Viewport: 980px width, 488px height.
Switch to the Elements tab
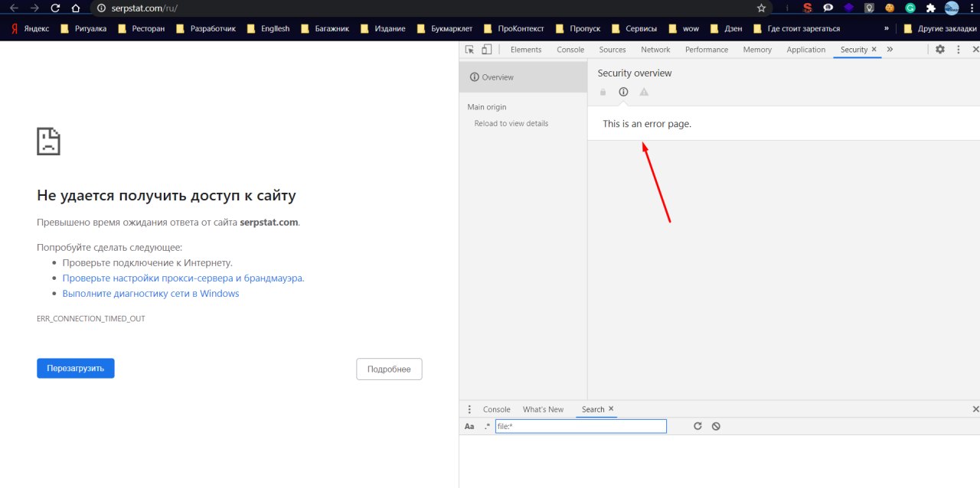click(526, 50)
